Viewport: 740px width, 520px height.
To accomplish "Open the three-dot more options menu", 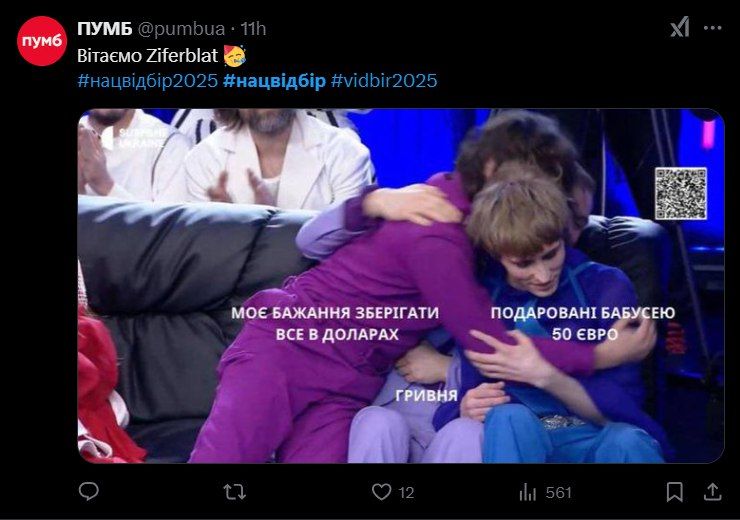I will click(712, 28).
